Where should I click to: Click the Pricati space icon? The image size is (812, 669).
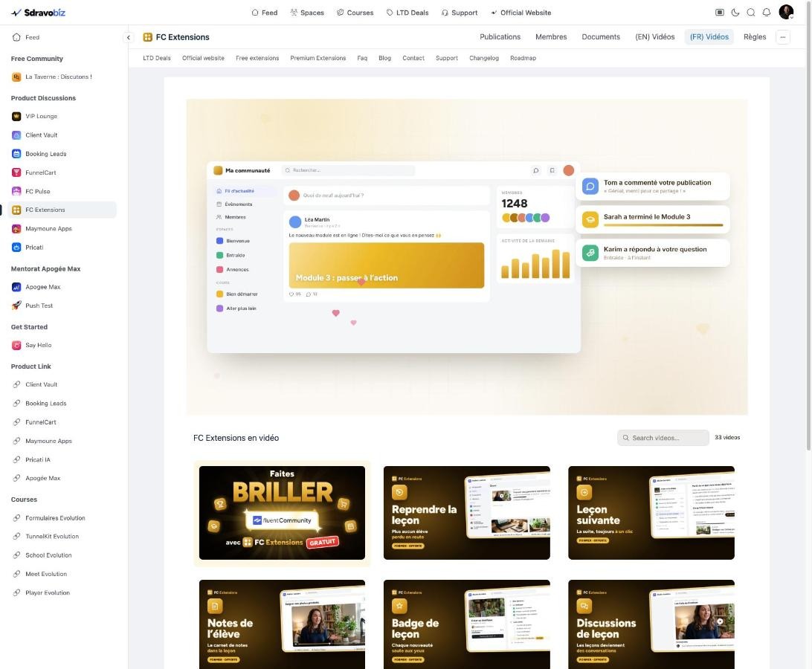pos(16,247)
